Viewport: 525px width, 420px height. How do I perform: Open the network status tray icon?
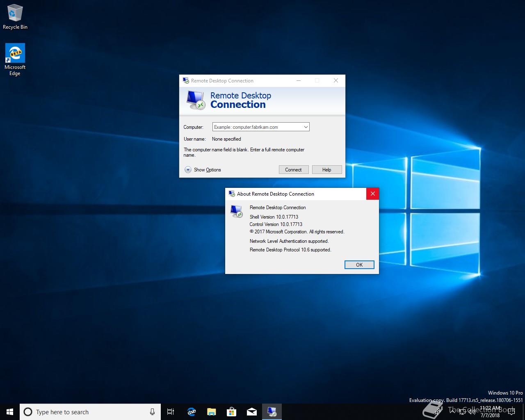click(x=462, y=412)
